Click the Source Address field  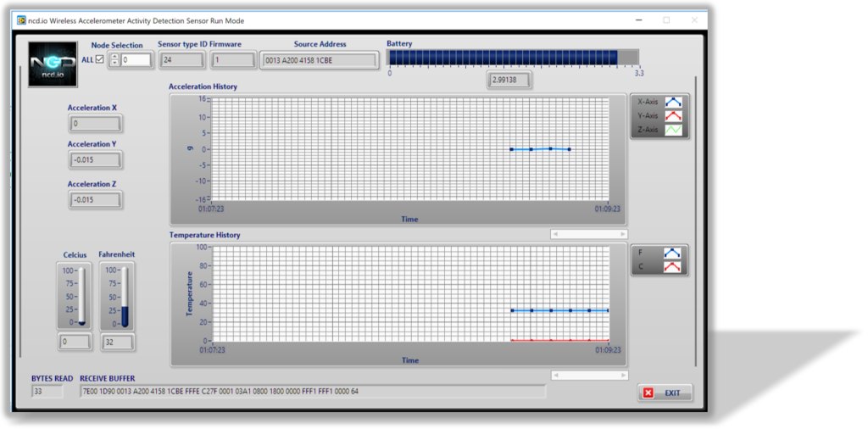pos(320,60)
